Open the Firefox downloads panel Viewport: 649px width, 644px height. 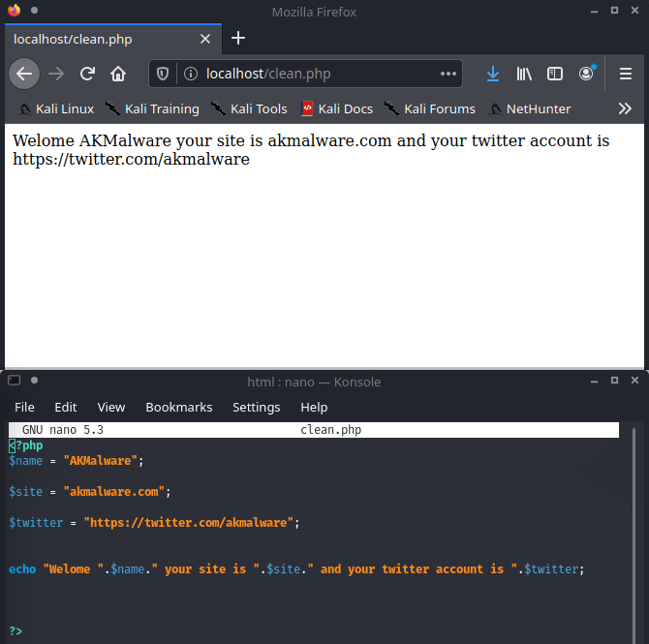tap(493, 74)
